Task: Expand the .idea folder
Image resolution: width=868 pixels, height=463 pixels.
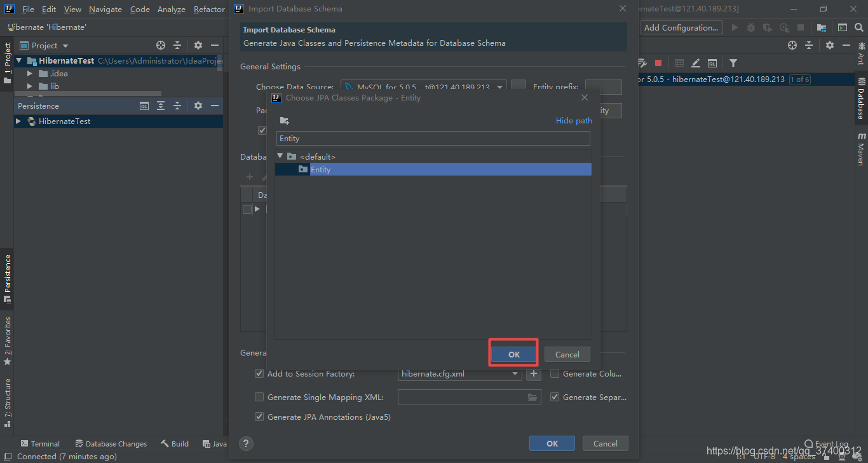Action: pos(29,74)
